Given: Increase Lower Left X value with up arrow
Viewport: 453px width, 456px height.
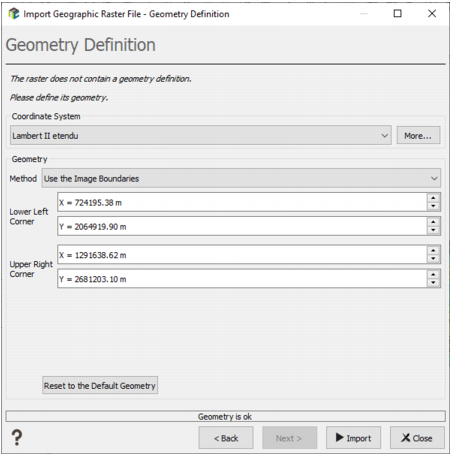Looking at the screenshot, I should (x=433, y=198).
